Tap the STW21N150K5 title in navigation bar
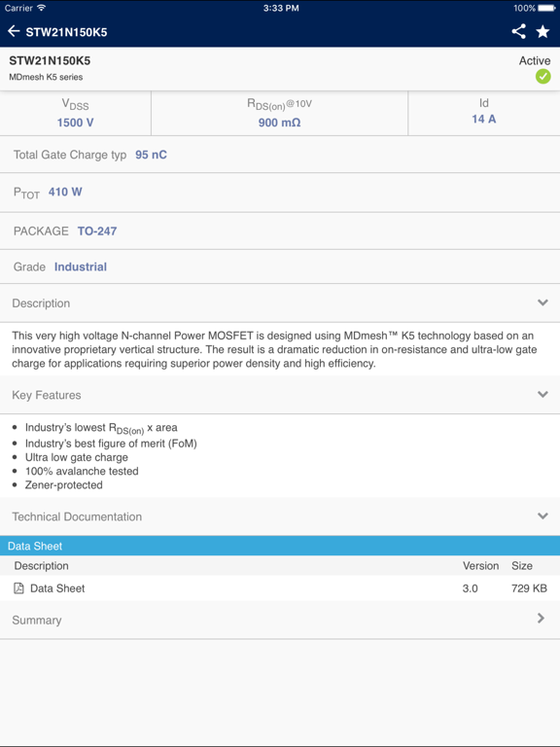 pos(66,32)
